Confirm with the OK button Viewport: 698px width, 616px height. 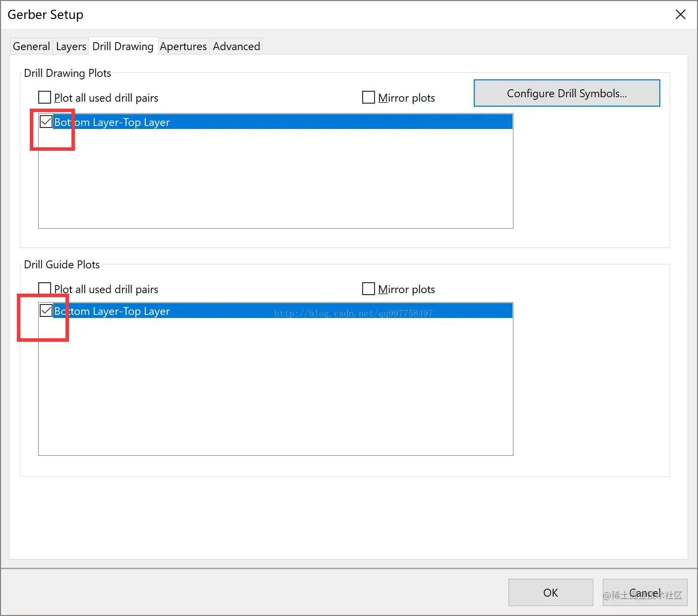(551, 593)
